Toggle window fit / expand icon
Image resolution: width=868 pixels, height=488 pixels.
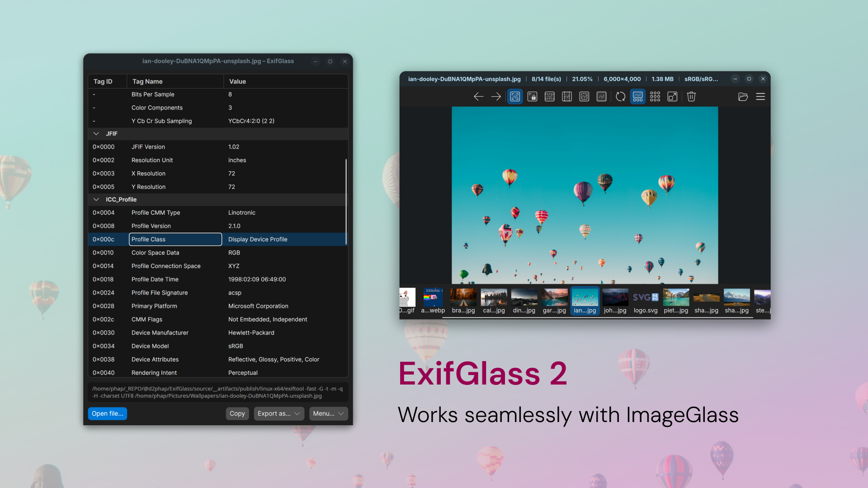tap(672, 97)
